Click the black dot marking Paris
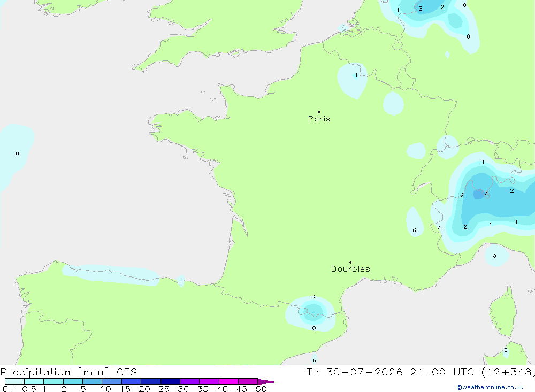The image size is (535, 392). [319, 112]
